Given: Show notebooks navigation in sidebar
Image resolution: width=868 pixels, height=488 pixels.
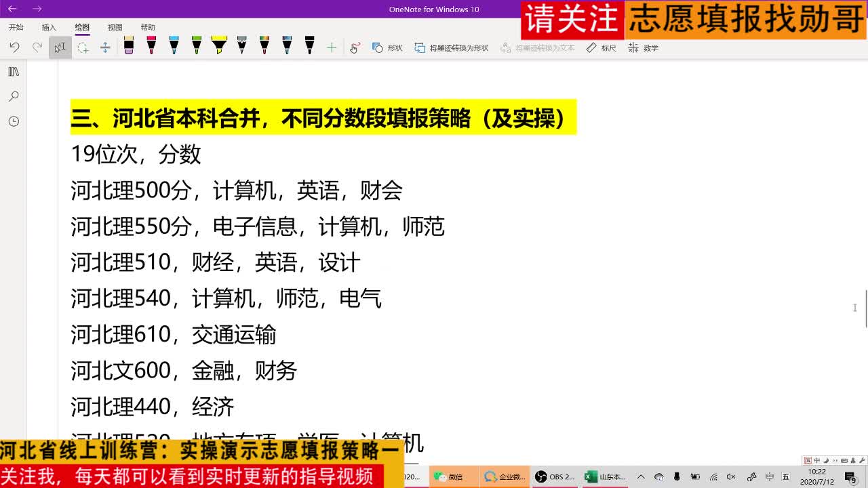Looking at the screenshot, I should 14,71.
